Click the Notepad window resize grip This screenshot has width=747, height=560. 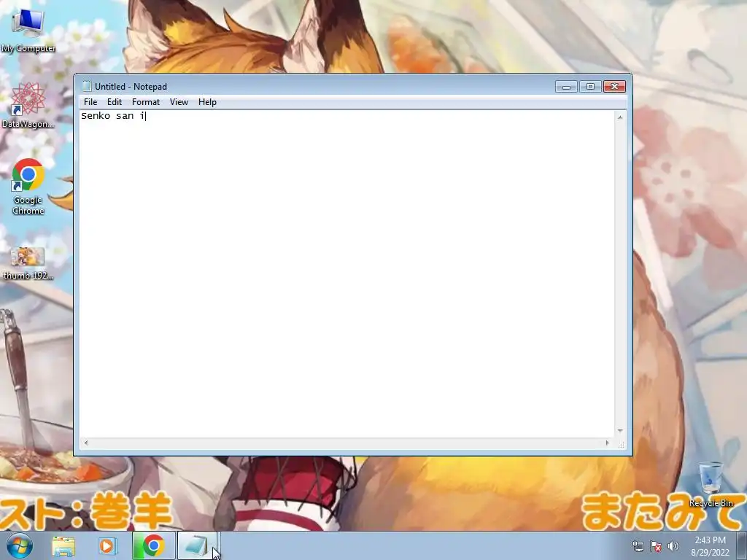tap(621, 444)
